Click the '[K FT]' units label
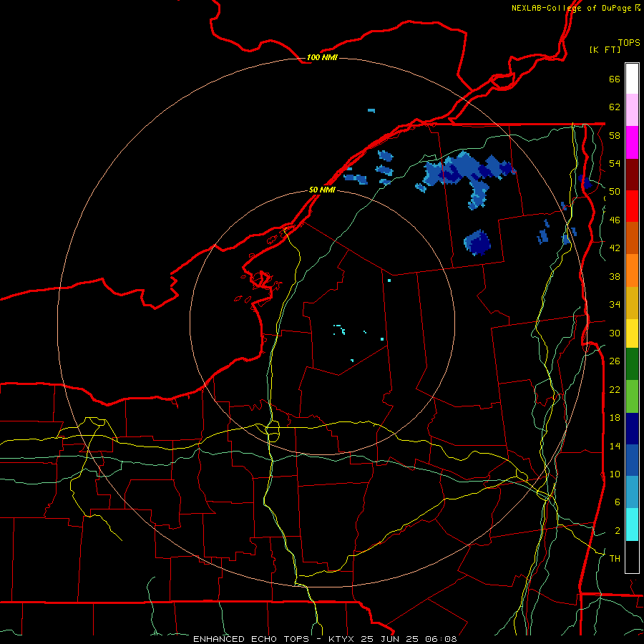 click(x=605, y=49)
